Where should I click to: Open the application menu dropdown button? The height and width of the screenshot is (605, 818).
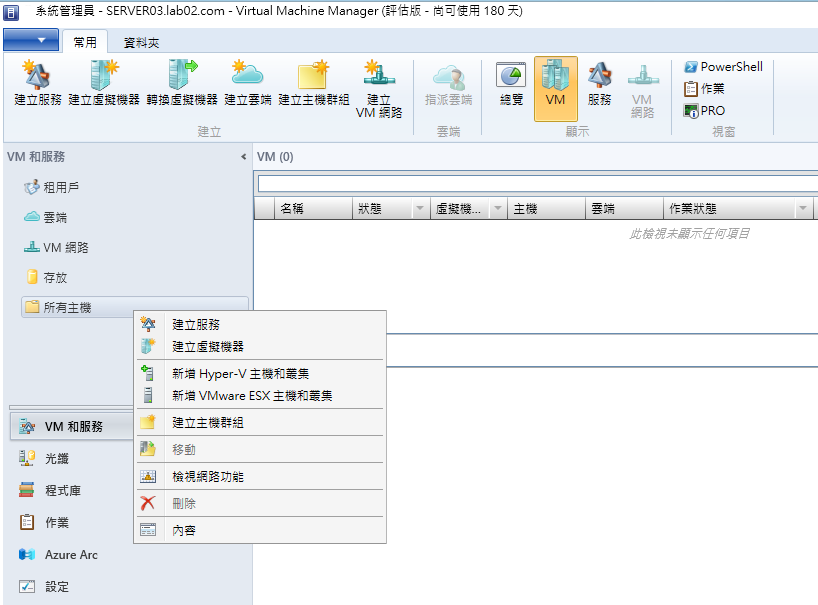pos(30,40)
